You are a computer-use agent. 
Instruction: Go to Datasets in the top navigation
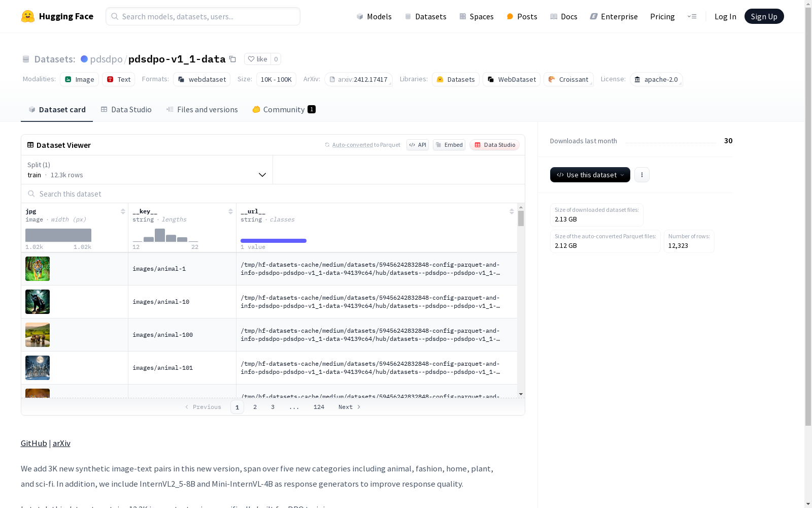[425, 16]
